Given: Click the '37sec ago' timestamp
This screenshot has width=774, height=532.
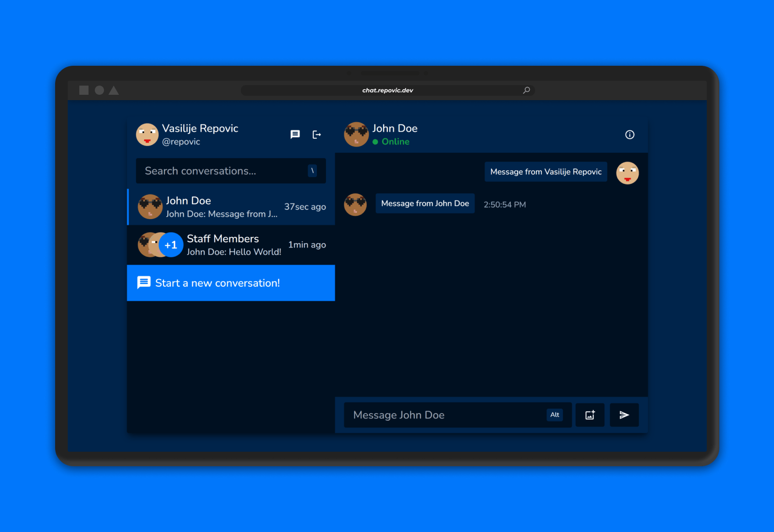Looking at the screenshot, I should 305,207.
